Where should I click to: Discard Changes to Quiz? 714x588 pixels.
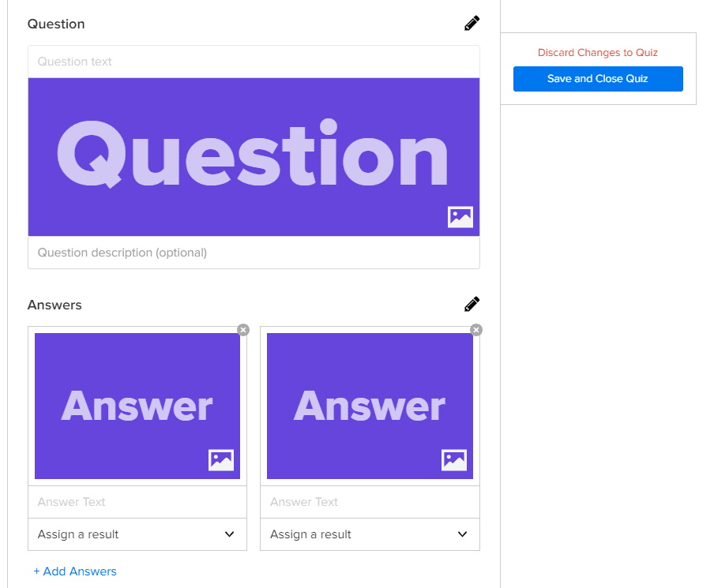598,52
